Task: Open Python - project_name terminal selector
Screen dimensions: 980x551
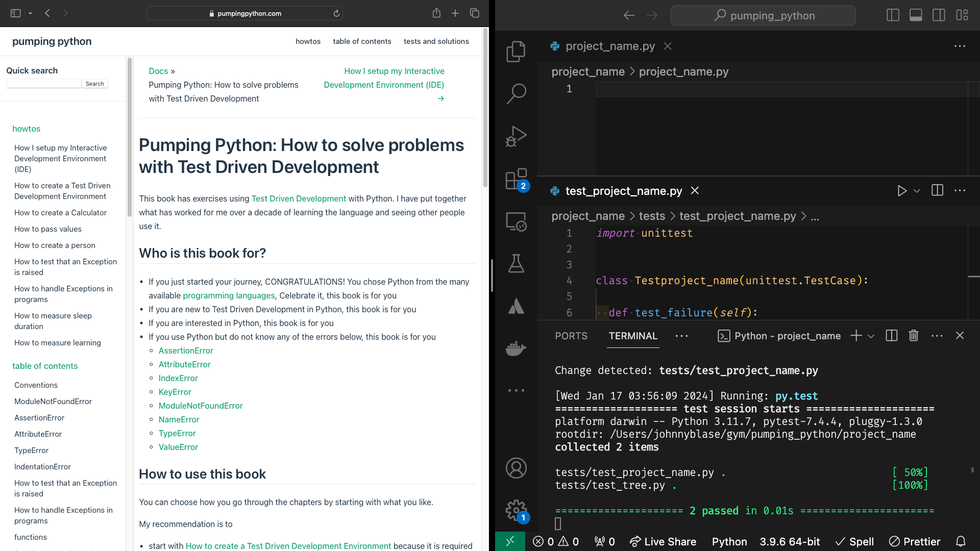Action: coord(779,336)
